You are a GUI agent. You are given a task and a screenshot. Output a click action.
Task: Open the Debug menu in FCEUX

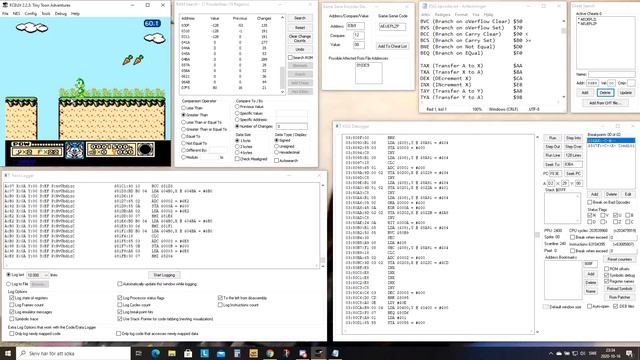[60, 13]
